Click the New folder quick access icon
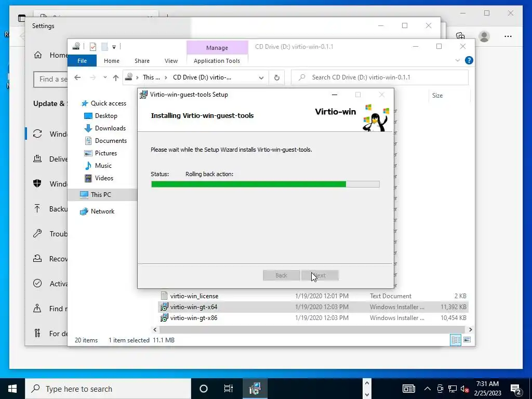This screenshot has height=399, width=532. [105, 47]
